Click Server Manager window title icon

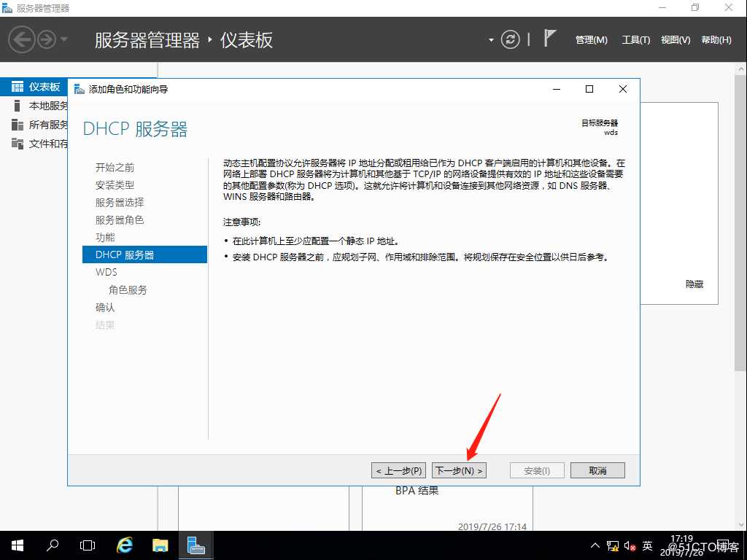[7, 8]
